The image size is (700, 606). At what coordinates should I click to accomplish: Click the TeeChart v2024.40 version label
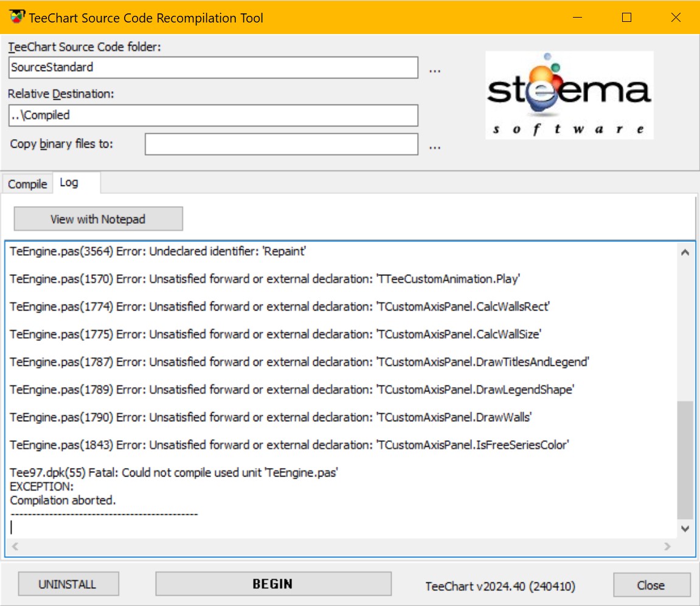tap(500, 586)
